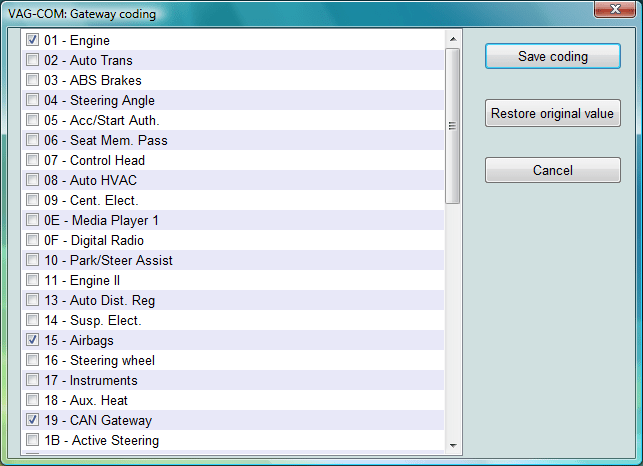Uncheck the 19 - CAN Gateway checkbox
The width and height of the screenshot is (643, 466).
pos(32,420)
